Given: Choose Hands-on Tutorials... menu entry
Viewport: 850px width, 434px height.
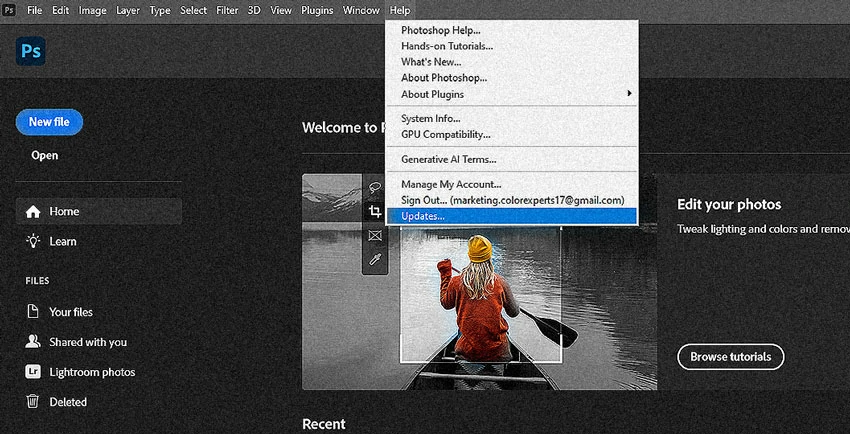Looking at the screenshot, I should pos(511,46).
